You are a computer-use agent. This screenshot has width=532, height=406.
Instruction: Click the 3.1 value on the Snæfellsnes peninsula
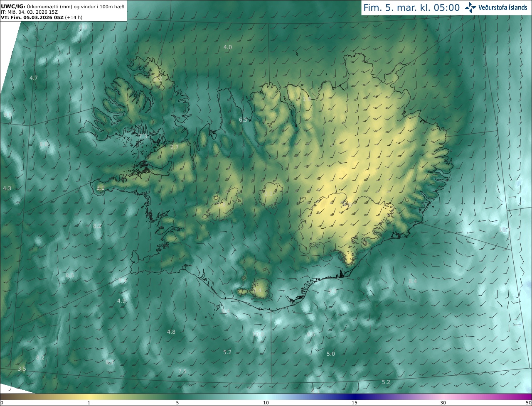[x=100, y=188]
